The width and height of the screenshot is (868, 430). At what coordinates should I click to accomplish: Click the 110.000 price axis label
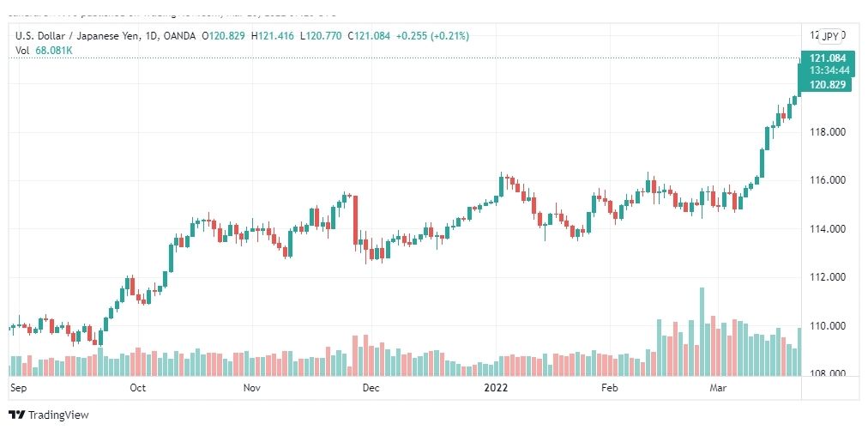click(x=827, y=326)
